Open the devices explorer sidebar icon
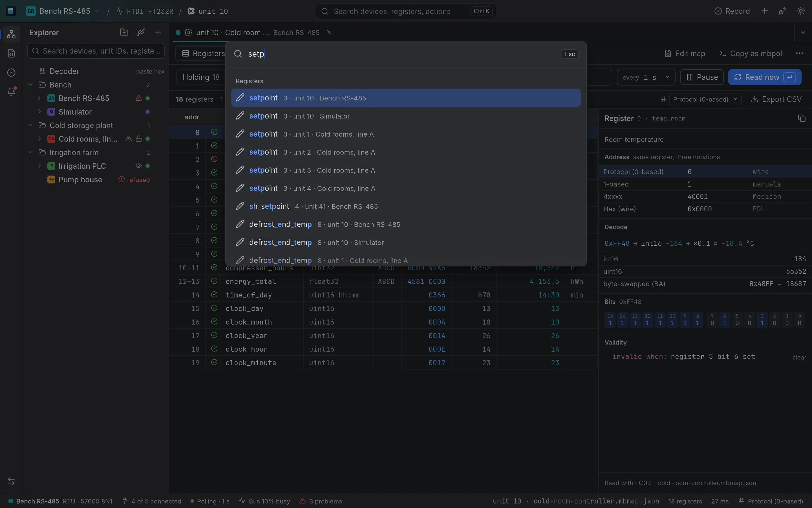 [x=11, y=34]
